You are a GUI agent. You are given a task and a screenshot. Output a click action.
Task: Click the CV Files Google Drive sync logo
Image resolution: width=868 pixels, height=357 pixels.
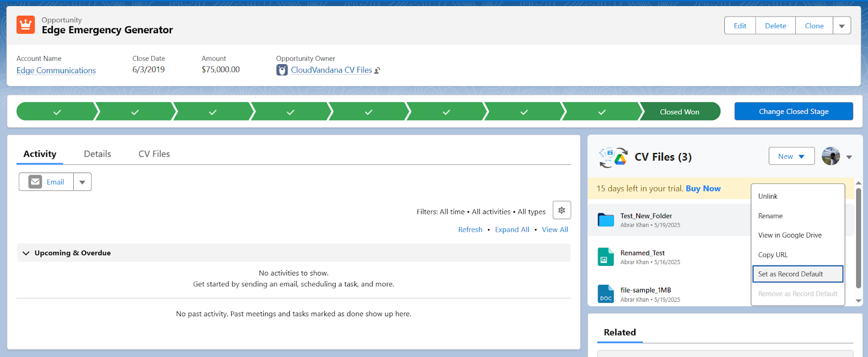613,157
